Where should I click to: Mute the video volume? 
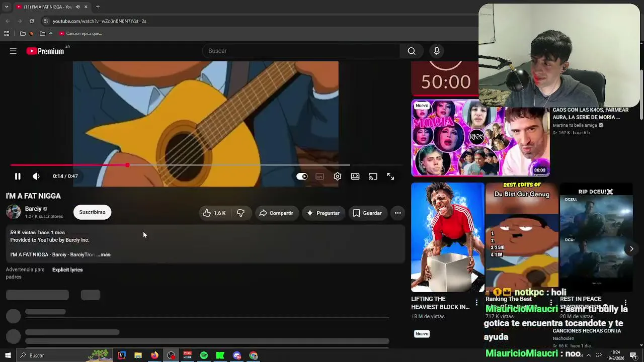click(x=36, y=176)
